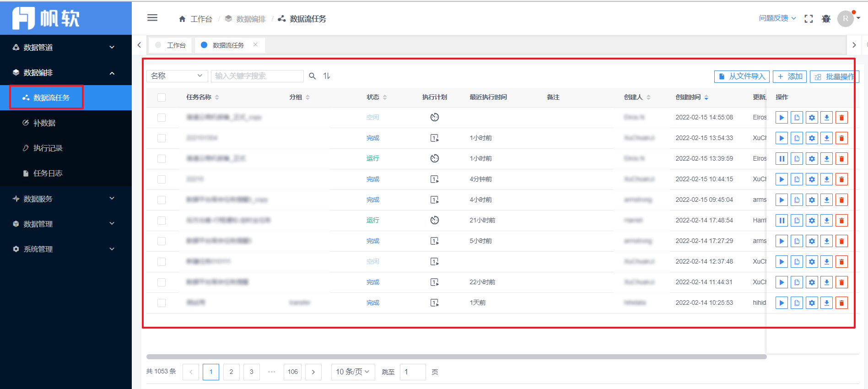Select checkbox for task created 2022-02-15 13:39:59

162,159
